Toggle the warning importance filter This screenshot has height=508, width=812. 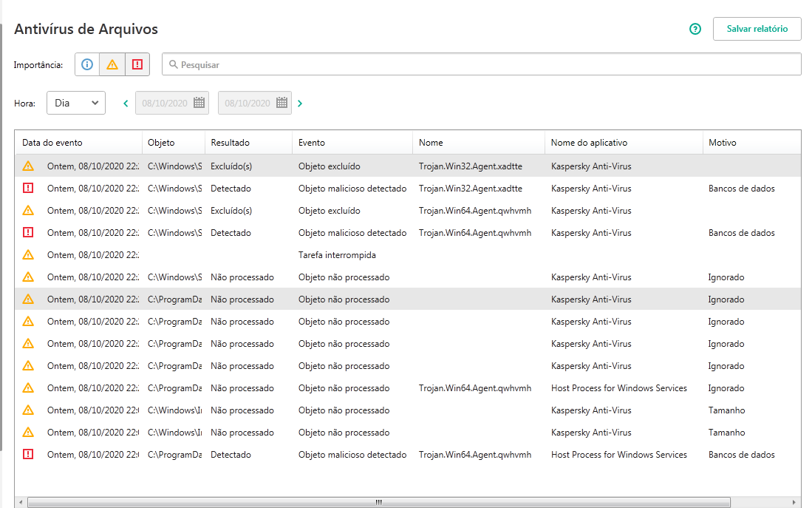click(112, 64)
